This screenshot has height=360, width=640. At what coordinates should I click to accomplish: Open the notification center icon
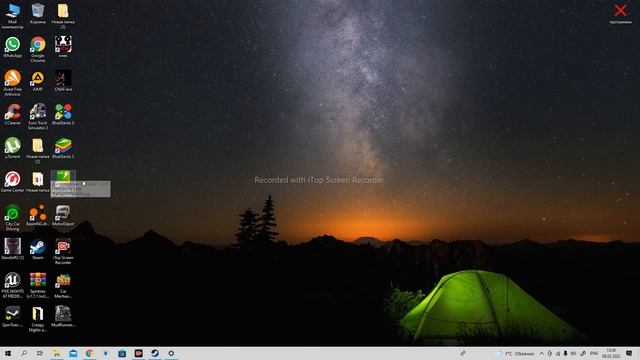click(629, 353)
